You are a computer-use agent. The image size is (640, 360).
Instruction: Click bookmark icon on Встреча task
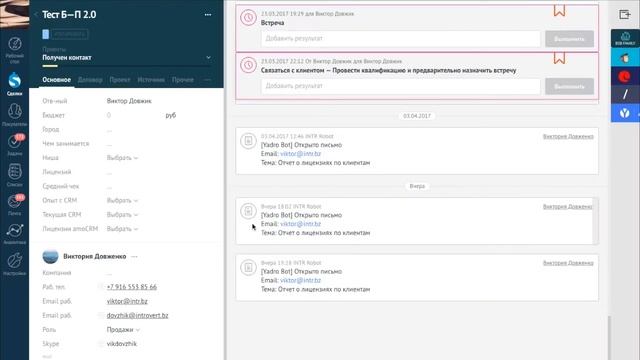pyautogui.click(x=559, y=10)
